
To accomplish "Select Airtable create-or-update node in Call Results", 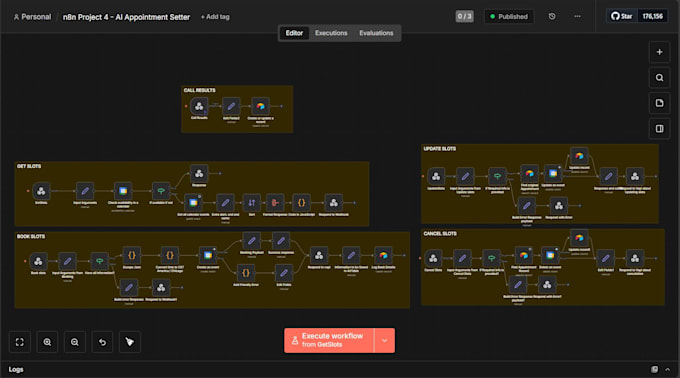I will 260,106.
